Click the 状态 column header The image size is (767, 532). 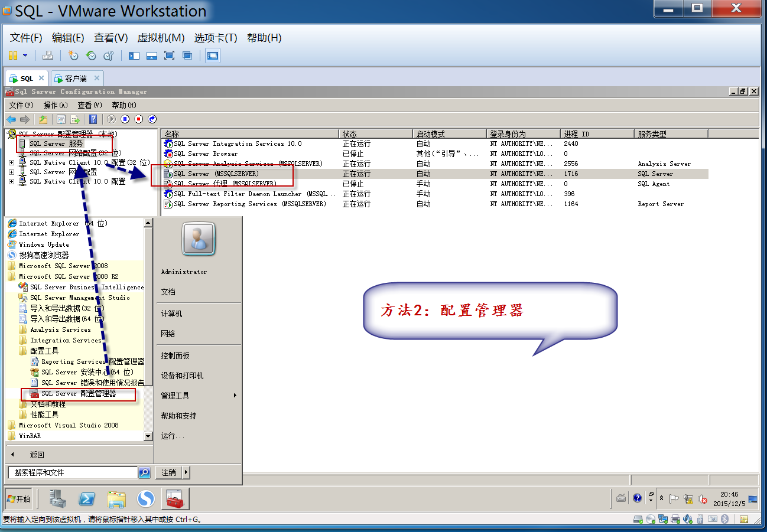[376, 134]
